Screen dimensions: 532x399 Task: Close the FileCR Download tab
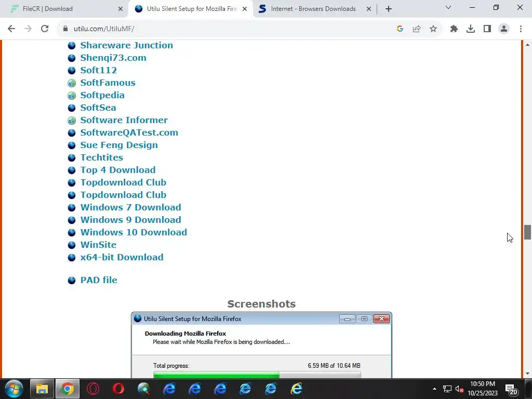coord(121,9)
